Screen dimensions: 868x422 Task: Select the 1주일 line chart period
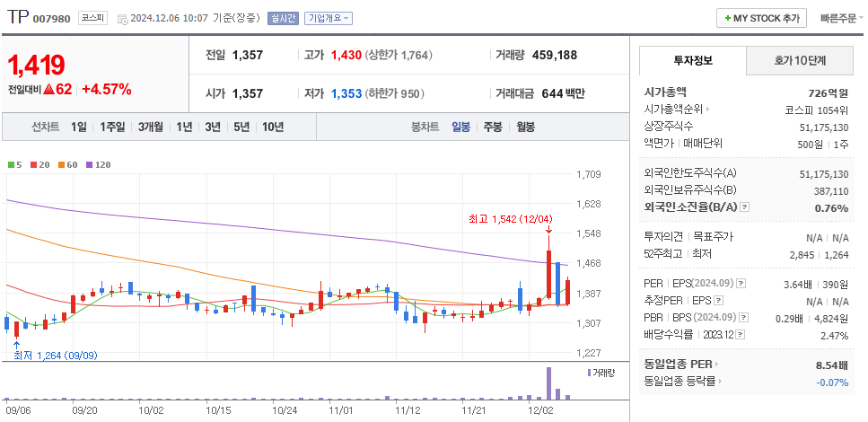112,127
